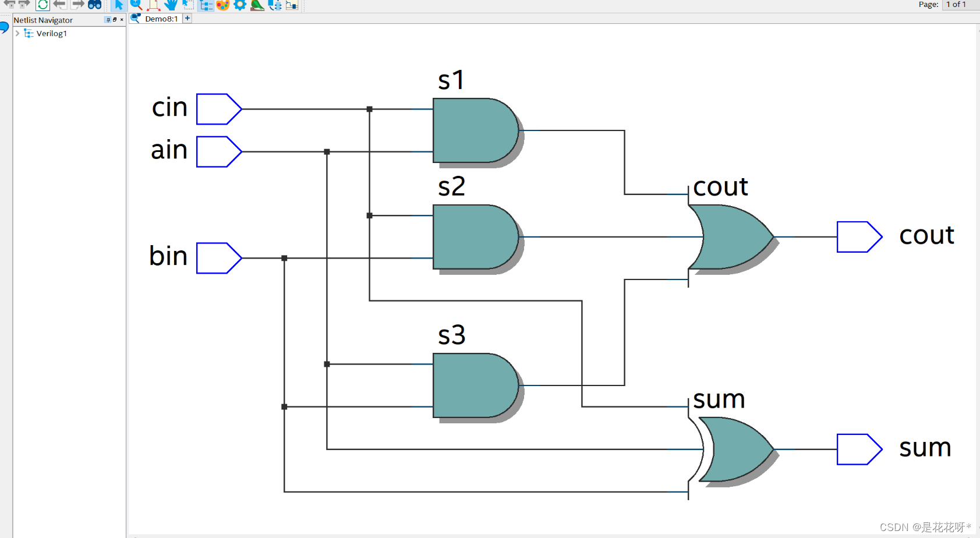
Task: Click the 'Page:' label text
Action: click(928, 5)
